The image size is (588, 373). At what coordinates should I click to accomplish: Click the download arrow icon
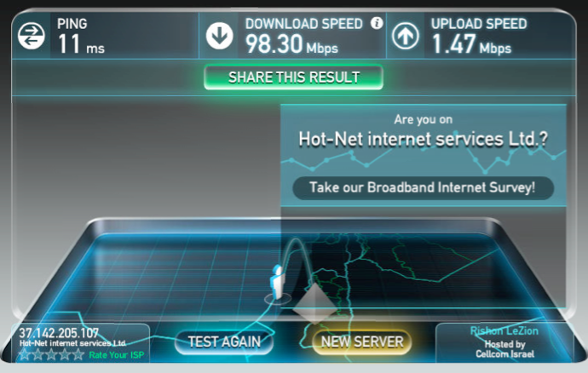pos(219,36)
